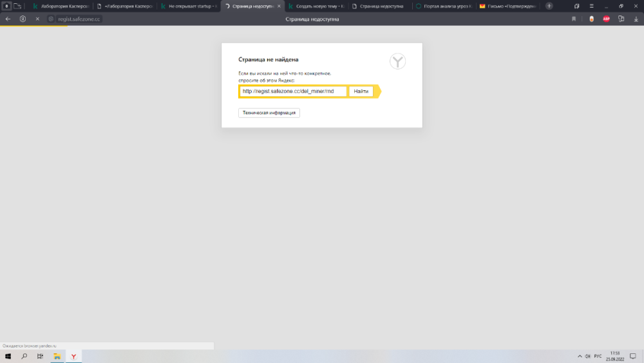Open the ABP Adblock Plus extension
The image size is (644, 363).
(x=606, y=19)
